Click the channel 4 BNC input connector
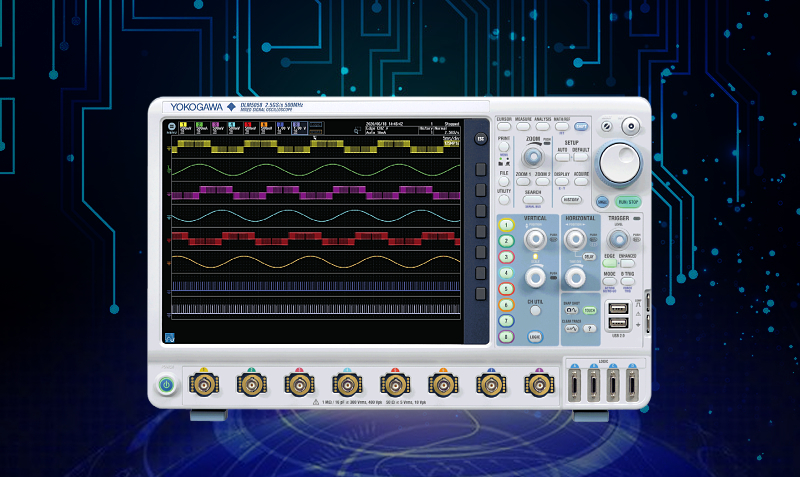This screenshot has width=800, height=477. pos(347,384)
